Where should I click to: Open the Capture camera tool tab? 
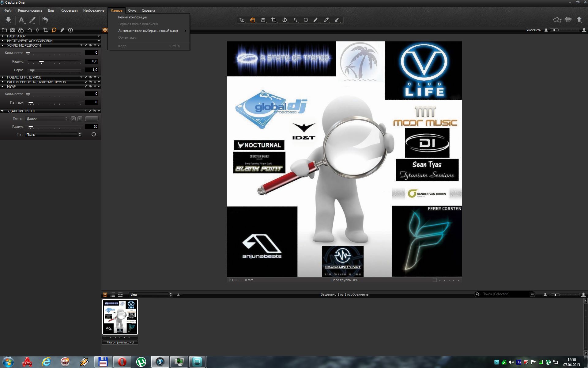(13, 30)
